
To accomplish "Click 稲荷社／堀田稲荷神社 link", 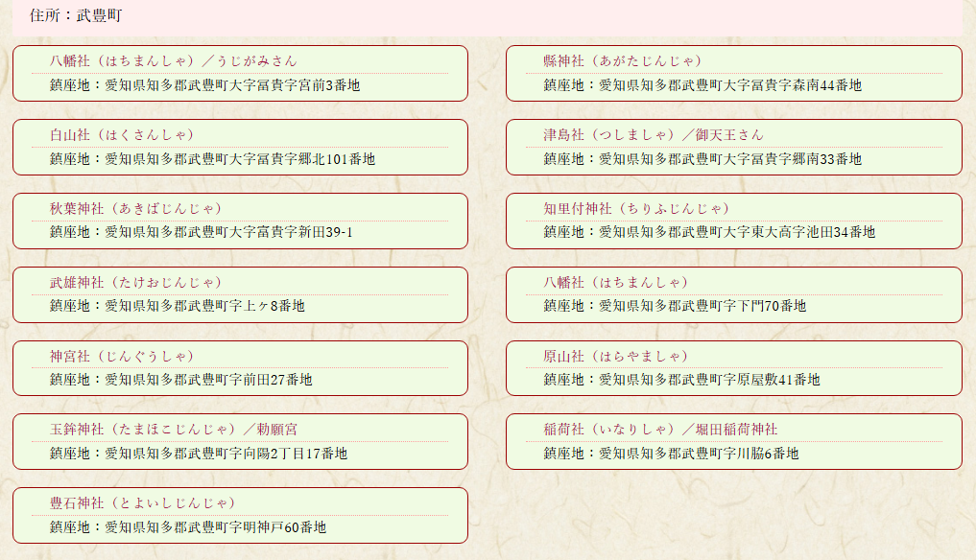I will click(660, 429).
